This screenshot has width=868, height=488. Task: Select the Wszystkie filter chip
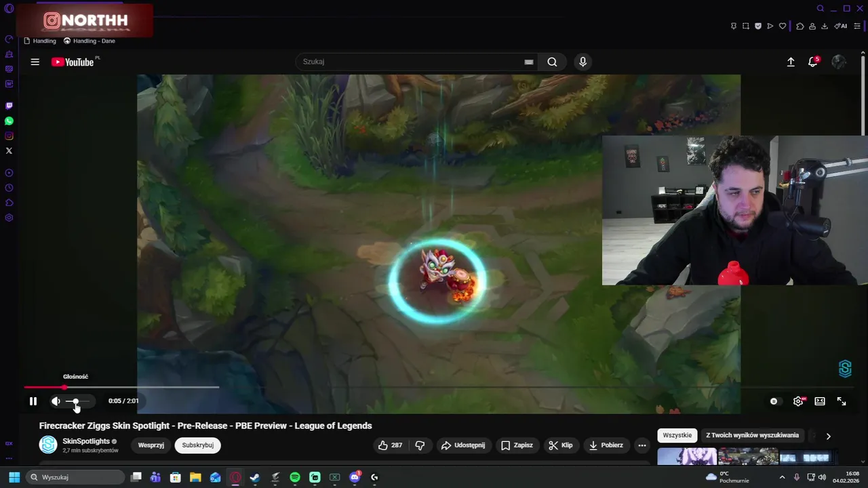[x=677, y=435]
